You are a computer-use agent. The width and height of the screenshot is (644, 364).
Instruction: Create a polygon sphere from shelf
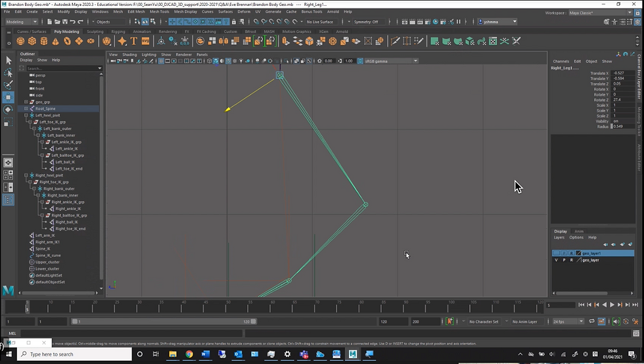tap(20, 41)
